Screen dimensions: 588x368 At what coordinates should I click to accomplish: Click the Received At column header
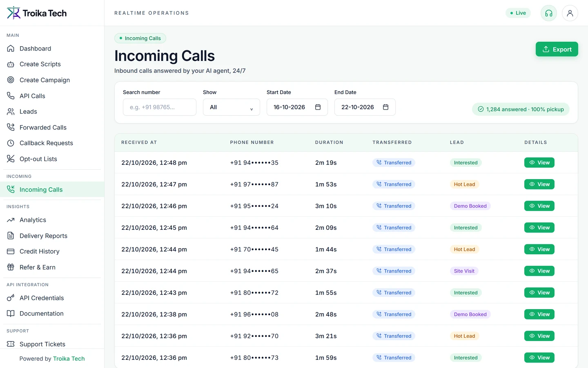(139, 142)
